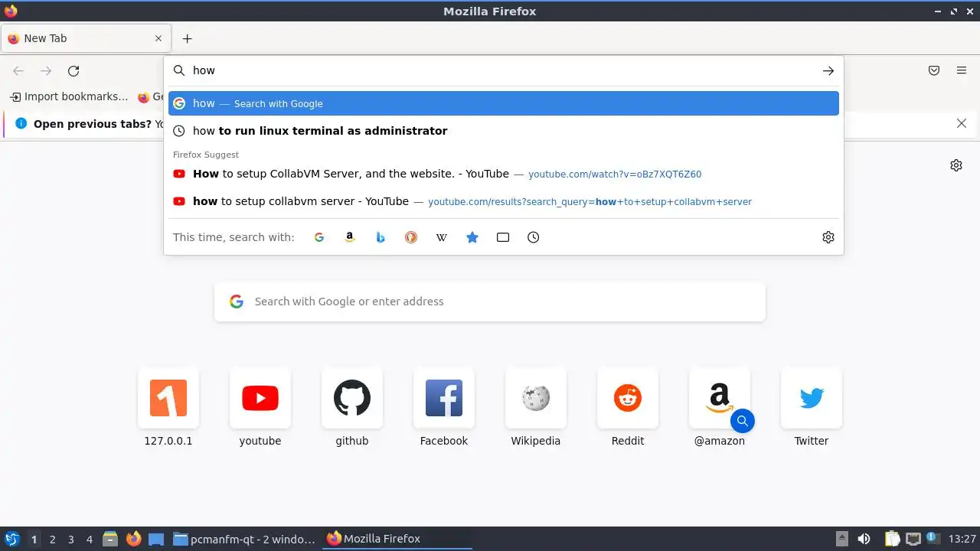The image size is (980, 551).
Task: Search bookmarks with the star icon
Action: 472,237
